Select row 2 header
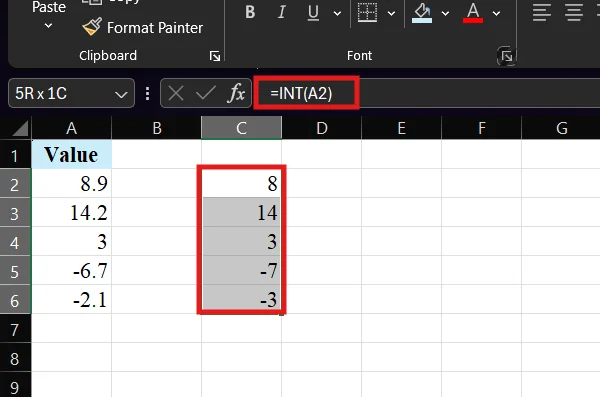 pyautogui.click(x=15, y=184)
